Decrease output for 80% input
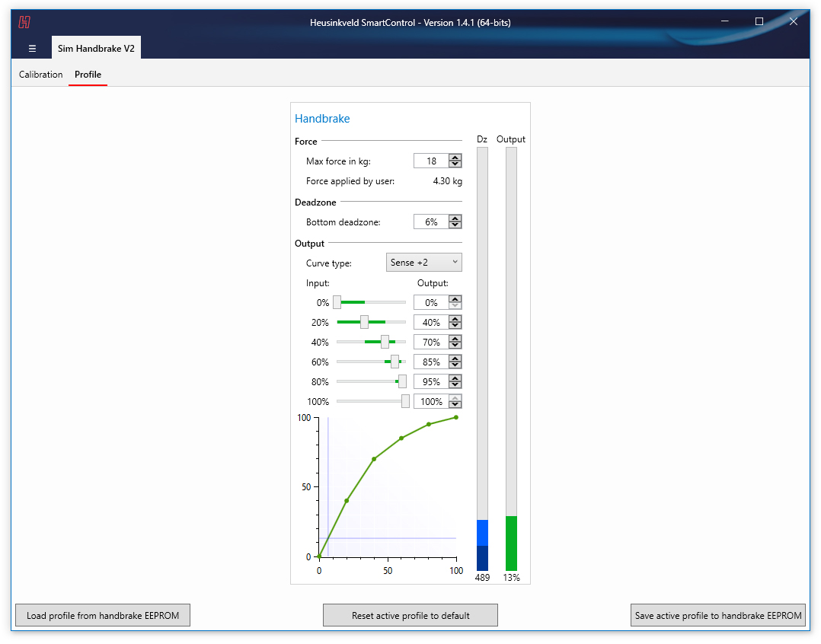 coord(455,385)
